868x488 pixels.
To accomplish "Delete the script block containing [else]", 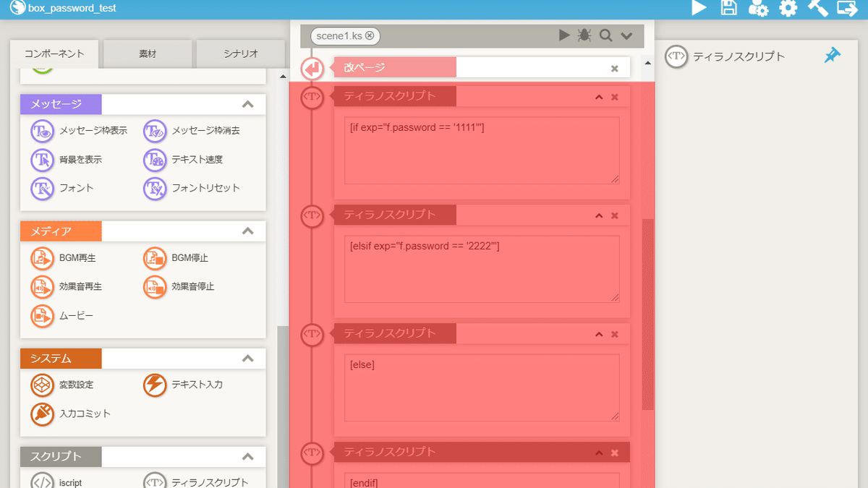I will click(x=615, y=334).
